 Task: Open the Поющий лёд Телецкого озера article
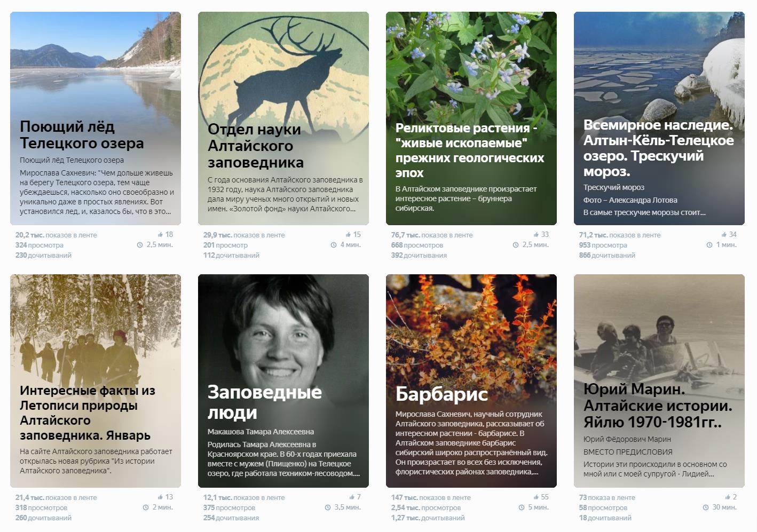[x=96, y=118]
